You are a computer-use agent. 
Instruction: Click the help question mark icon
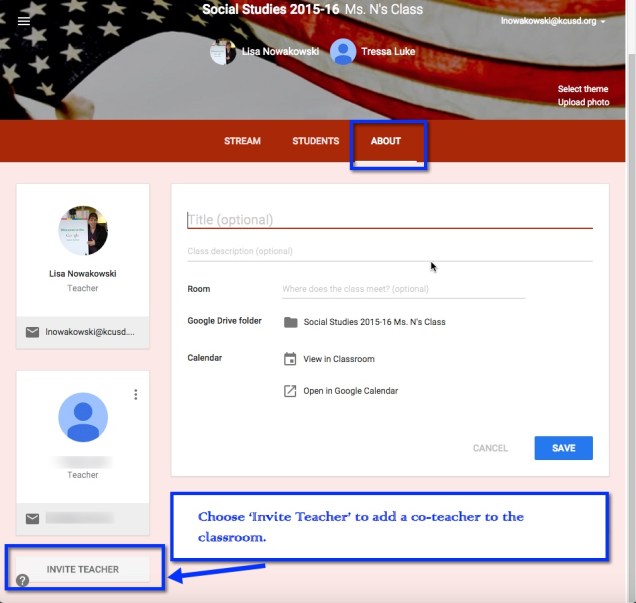pos(23,581)
